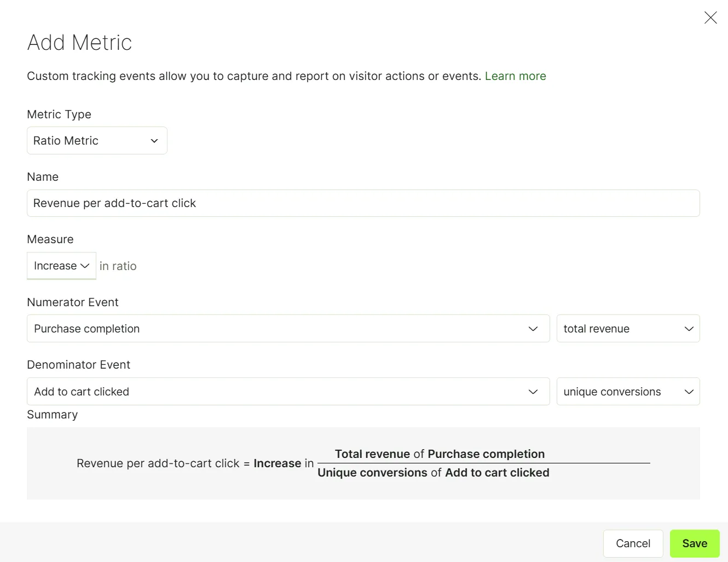Close the Add Metric dialog

tap(710, 18)
